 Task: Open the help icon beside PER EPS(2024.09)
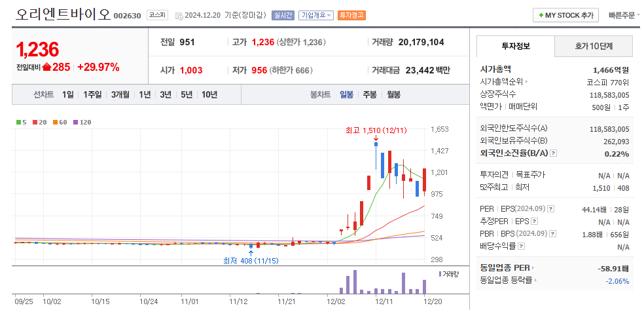pyautogui.click(x=551, y=209)
